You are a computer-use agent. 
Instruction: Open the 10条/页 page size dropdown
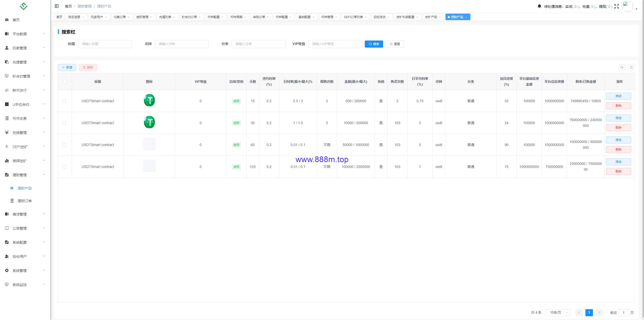pos(558,312)
